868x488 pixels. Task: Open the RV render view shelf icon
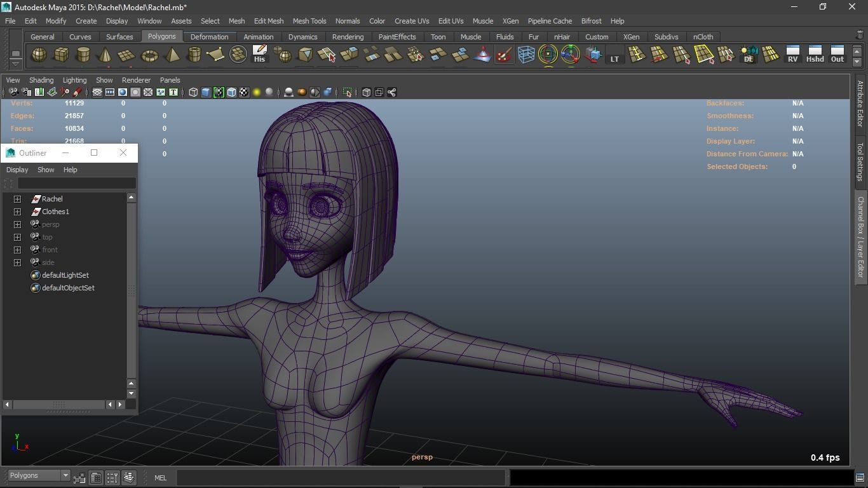[792, 55]
